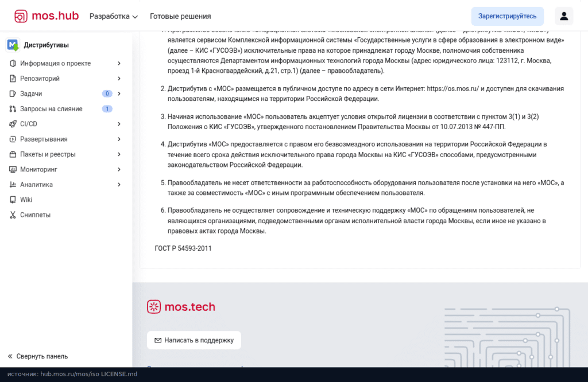588x382 pixels.
Task: Click the Дистрибутивы project title link
Action: tap(46, 45)
